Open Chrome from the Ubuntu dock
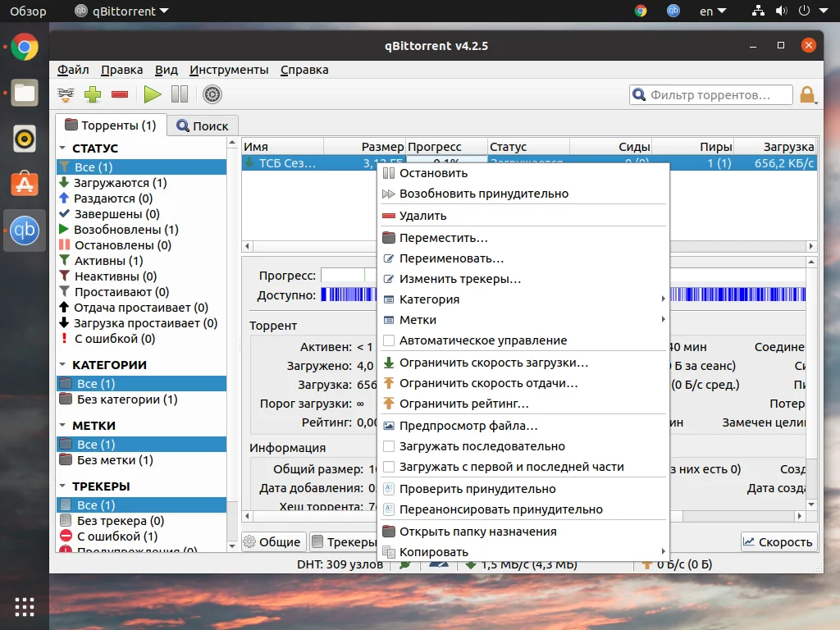The image size is (840, 630). (25, 48)
